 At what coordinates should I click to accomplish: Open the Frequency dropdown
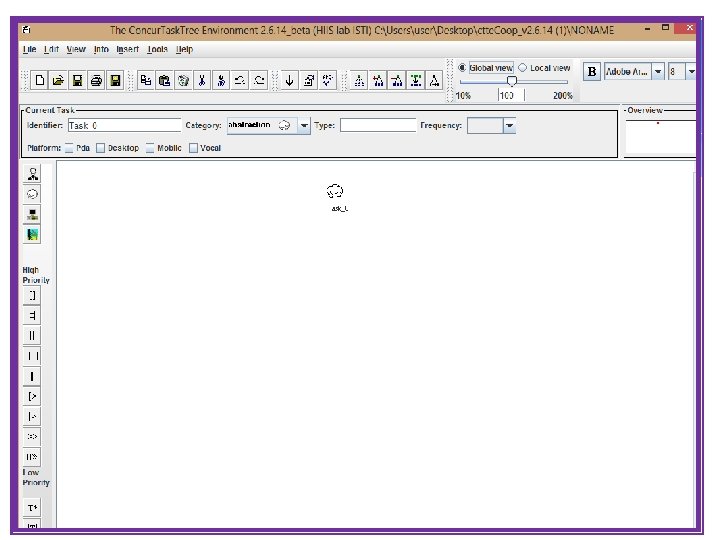pyautogui.click(x=509, y=125)
